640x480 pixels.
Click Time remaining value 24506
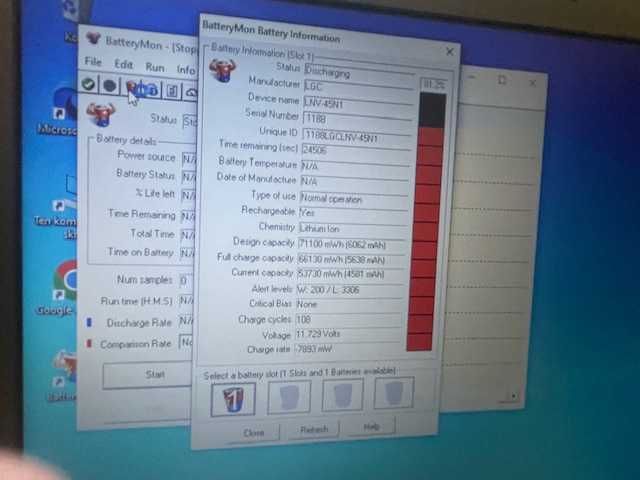point(356,151)
